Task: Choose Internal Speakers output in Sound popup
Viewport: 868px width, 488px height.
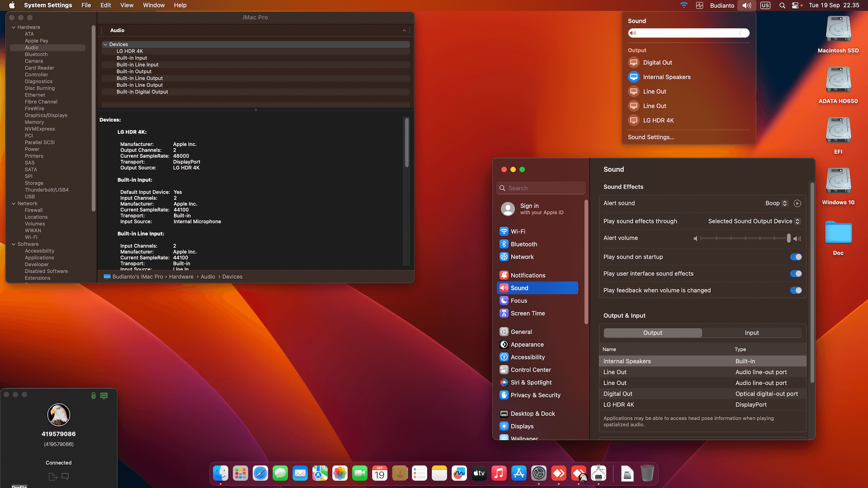Action: 666,77
